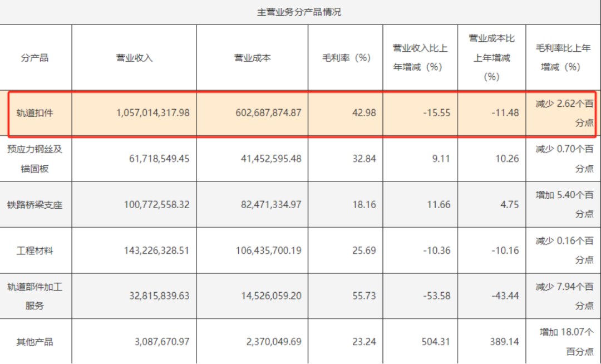601x364 pixels.
Task: Select the 营业成本 column header
Action: 252,57
